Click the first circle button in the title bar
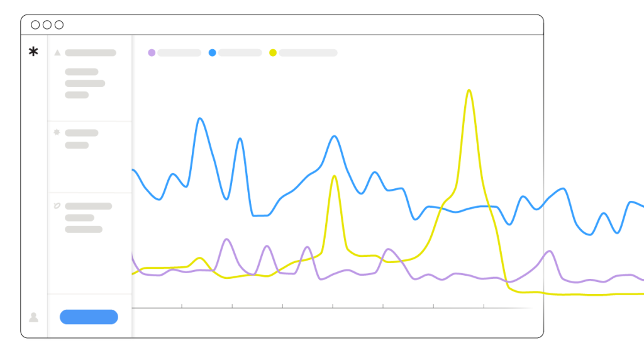 (35, 25)
